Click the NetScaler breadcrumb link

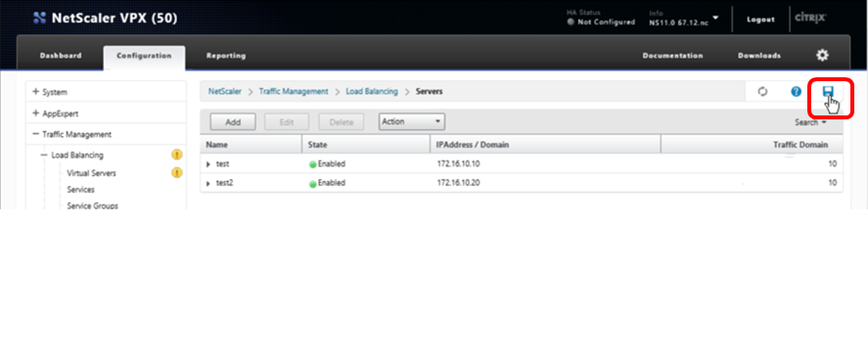click(x=225, y=91)
